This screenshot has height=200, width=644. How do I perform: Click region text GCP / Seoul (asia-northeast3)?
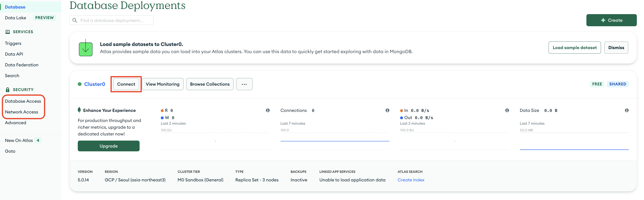click(135, 180)
